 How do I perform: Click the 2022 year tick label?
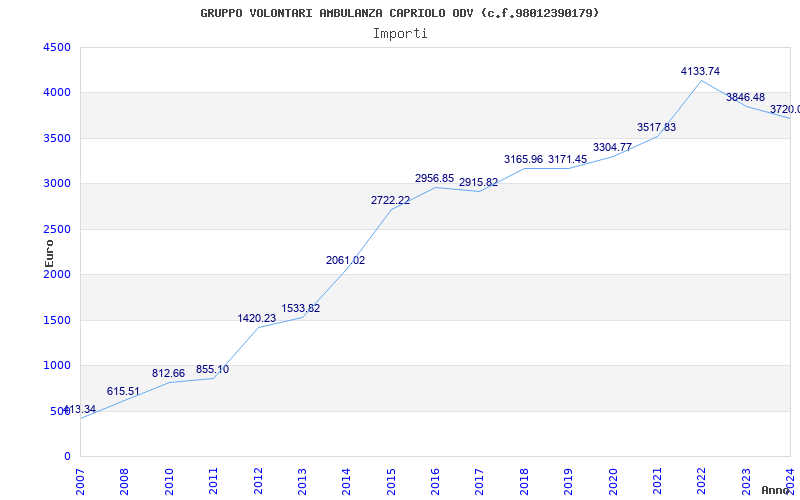(702, 481)
